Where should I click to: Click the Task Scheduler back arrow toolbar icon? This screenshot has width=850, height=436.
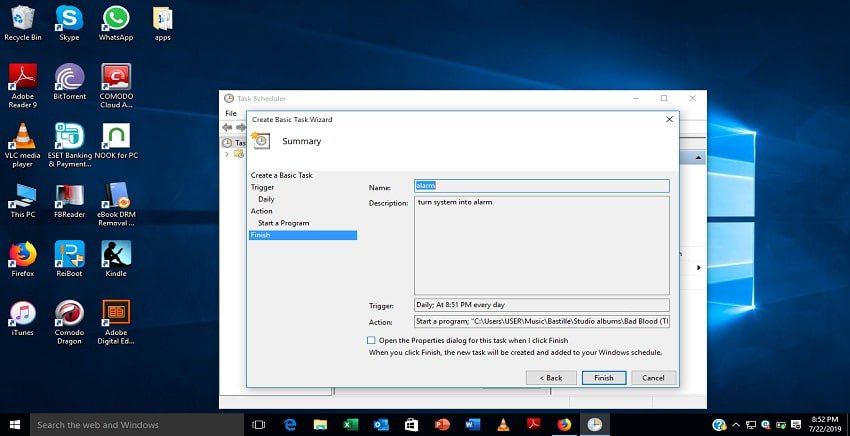pyautogui.click(x=227, y=127)
